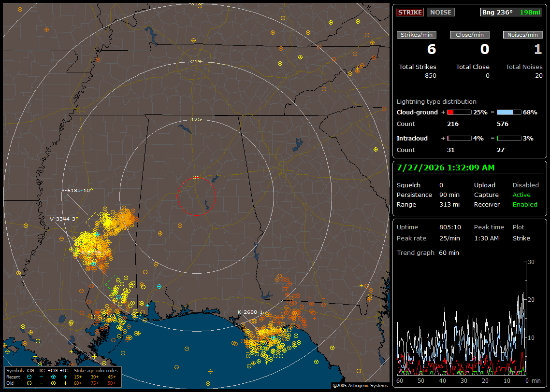Click the NOISE indicator button
This screenshot has height=392, width=550.
tap(441, 12)
